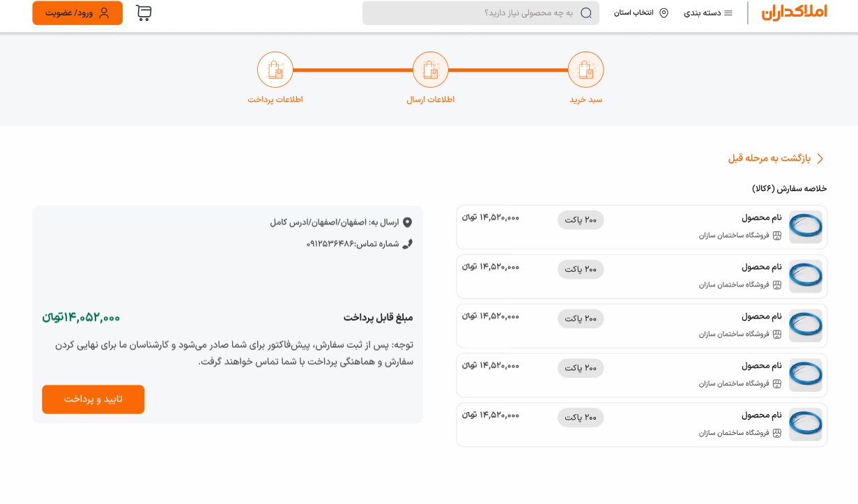This screenshot has width=858, height=504.
Task: Click the magnifier search icon
Action: pos(586,13)
